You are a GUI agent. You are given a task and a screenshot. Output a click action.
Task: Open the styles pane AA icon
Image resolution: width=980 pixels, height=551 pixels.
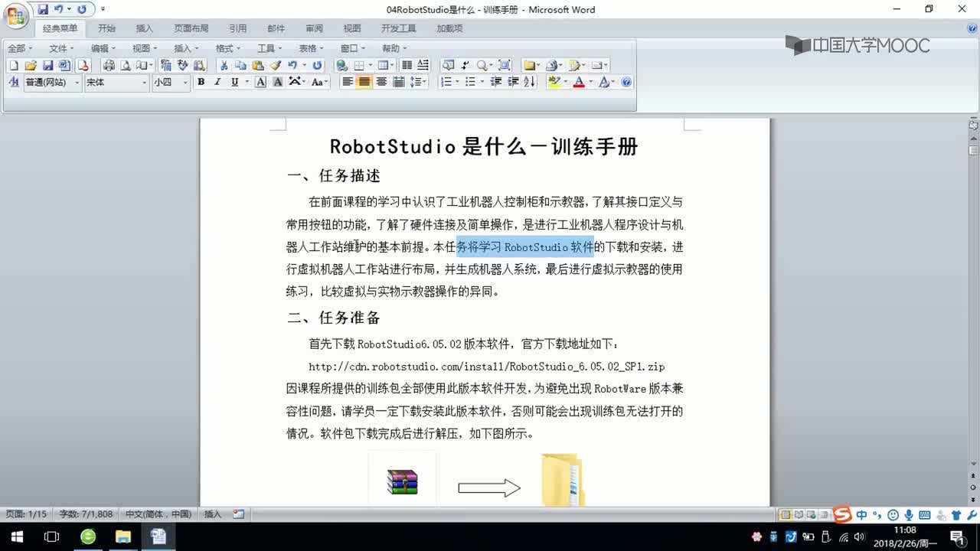pyautogui.click(x=13, y=82)
